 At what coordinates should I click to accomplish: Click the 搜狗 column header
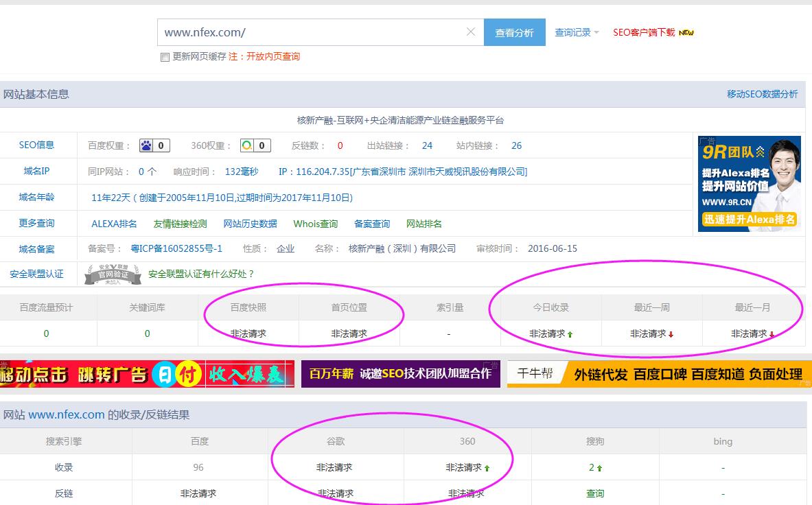[595, 441]
